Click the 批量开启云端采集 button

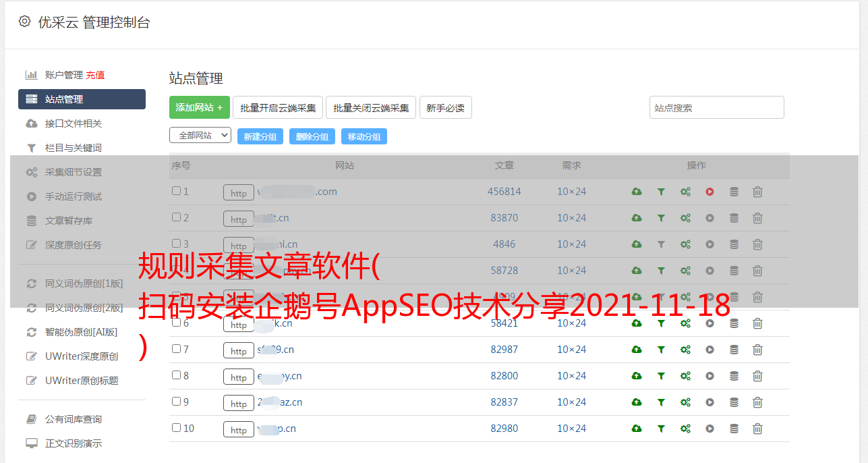point(278,107)
